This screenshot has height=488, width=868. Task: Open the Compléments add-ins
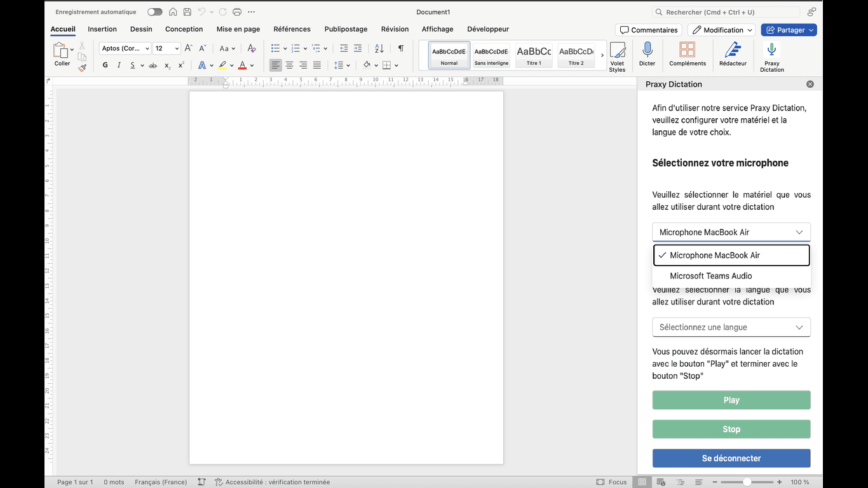pos(688,55)
